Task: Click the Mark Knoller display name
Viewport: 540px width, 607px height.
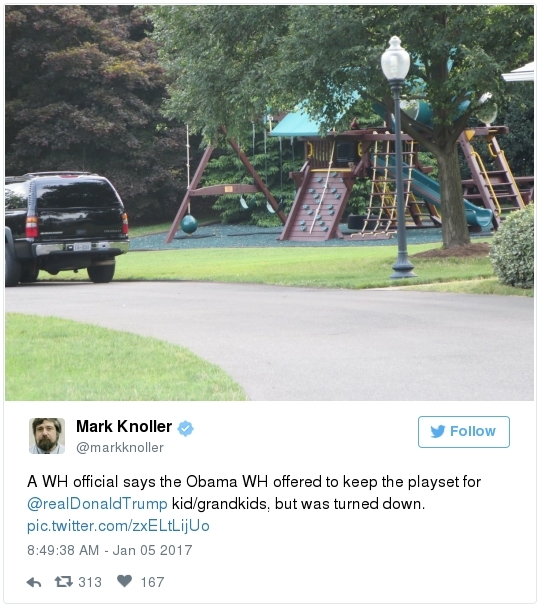Action: pyautogui.click(x=124, y=426)
